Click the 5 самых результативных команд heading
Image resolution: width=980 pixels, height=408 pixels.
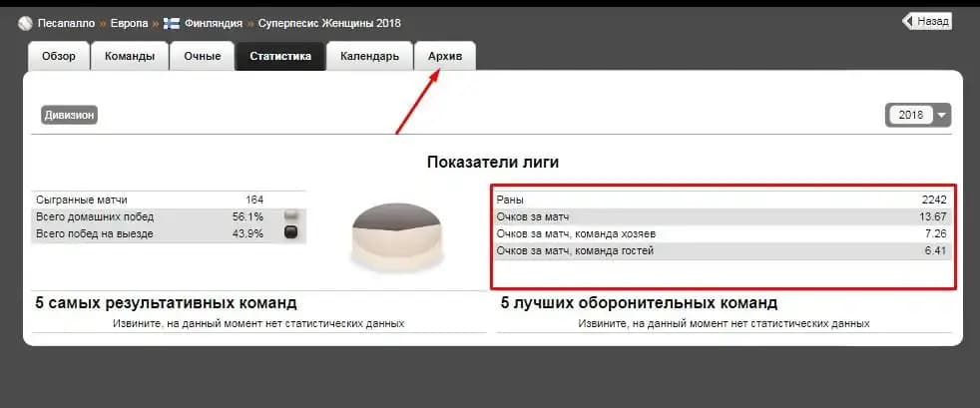(x=167, y=303)
